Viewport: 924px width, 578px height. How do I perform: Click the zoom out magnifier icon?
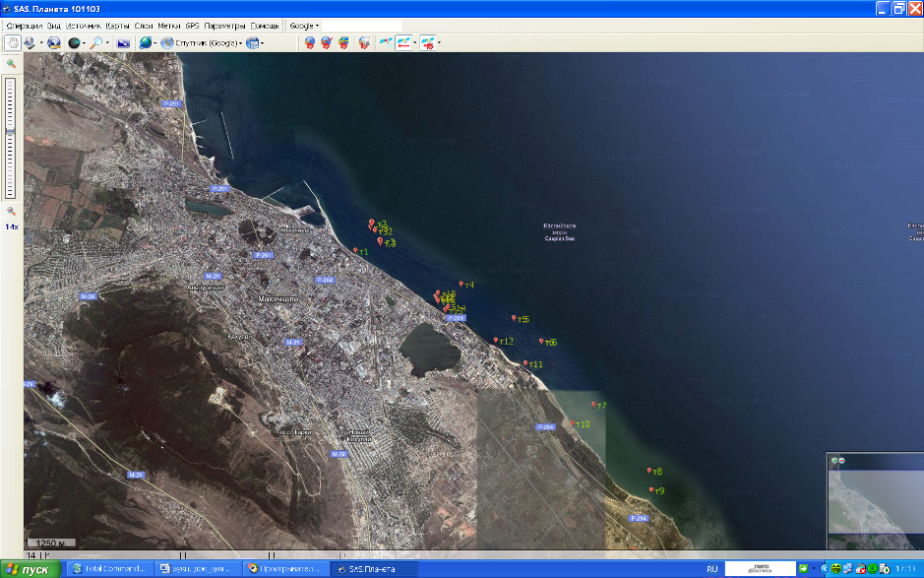pyautogui.click(x=11, y=211)
